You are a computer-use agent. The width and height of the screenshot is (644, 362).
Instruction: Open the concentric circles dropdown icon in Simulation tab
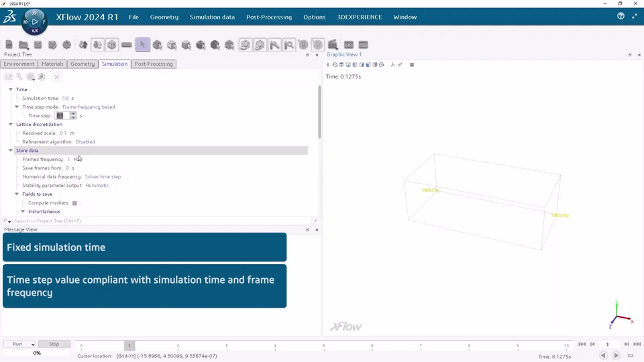click(30, 76)
